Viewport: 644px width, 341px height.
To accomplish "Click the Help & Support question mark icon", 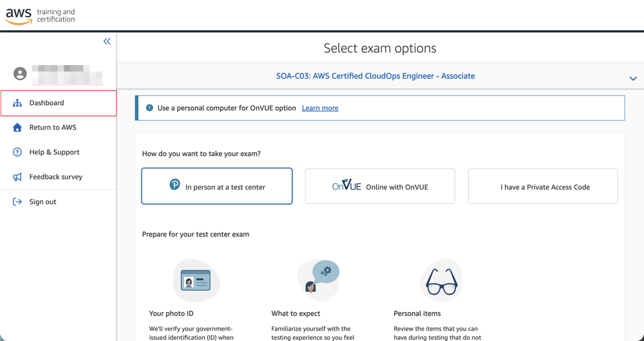I will 17,152.
